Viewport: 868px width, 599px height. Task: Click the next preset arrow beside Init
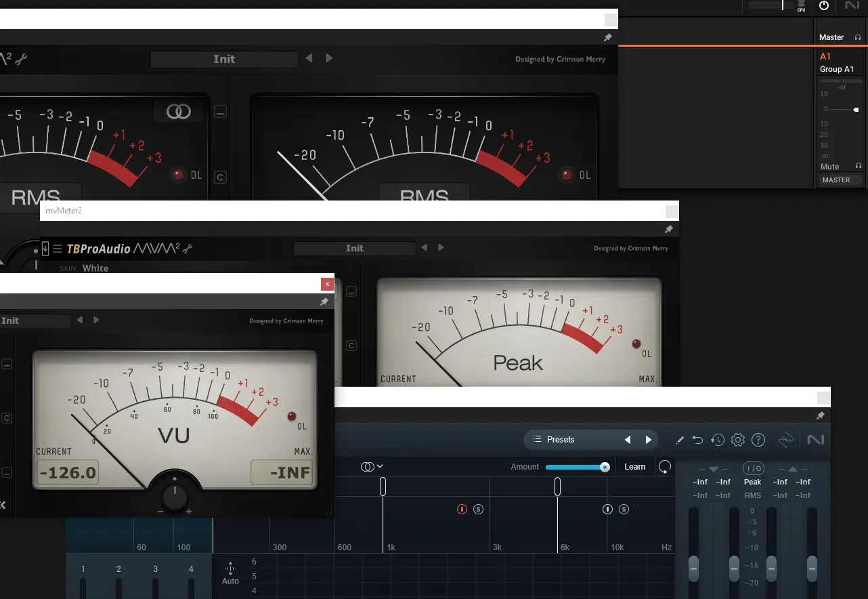441,248
